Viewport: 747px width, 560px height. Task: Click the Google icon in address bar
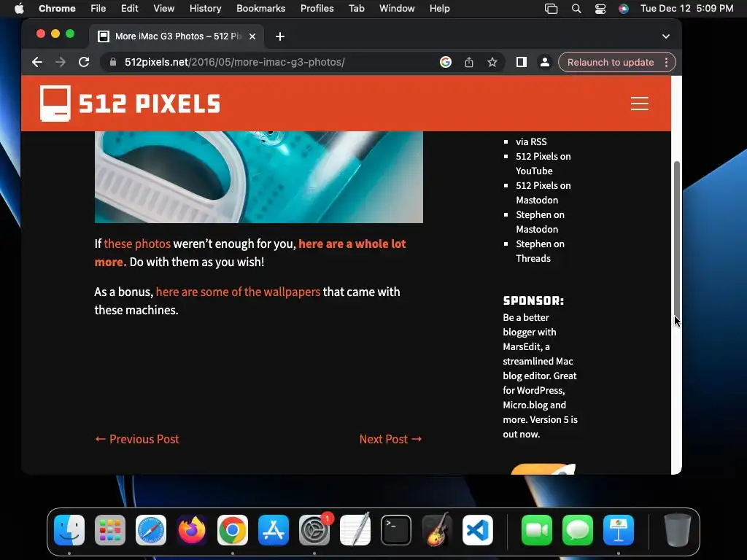pyautogui.click(x=446, y=63)
